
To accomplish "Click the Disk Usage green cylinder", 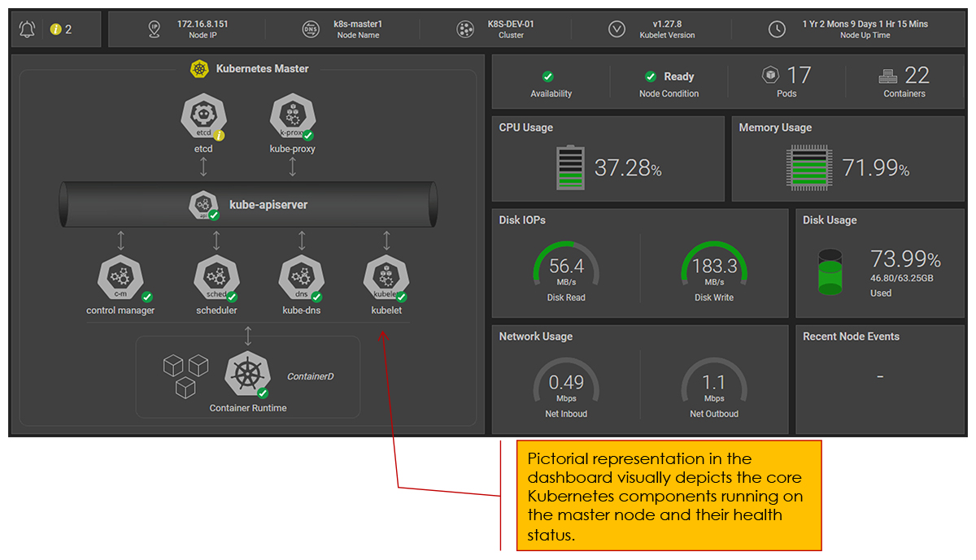I will pyautogui.click(x=830, y=271).
